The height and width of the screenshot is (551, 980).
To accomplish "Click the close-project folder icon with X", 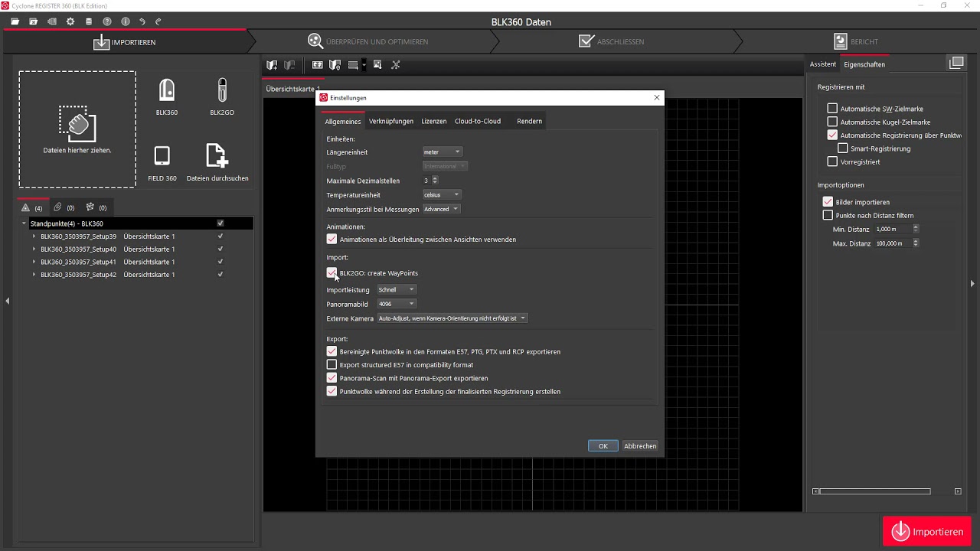I will pos(33,21).
